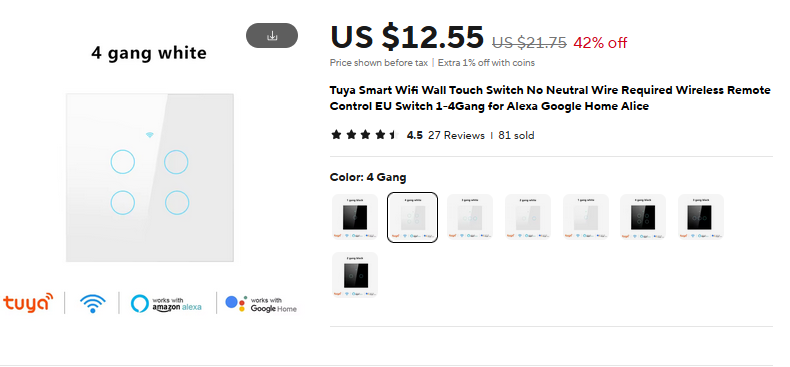Click the star rating icons
The image size is (790, 367).
(364, 135)
